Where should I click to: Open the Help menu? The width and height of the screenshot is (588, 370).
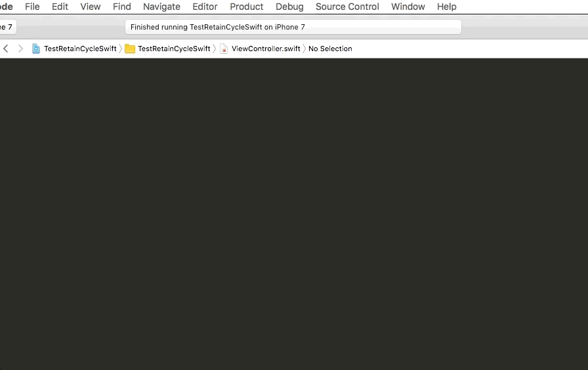447,7
